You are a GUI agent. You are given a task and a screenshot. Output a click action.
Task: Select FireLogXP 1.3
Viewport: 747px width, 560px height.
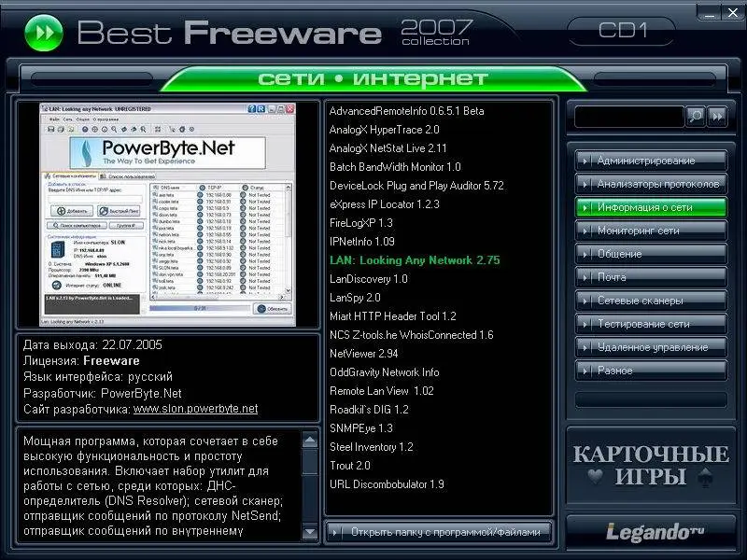360,223
